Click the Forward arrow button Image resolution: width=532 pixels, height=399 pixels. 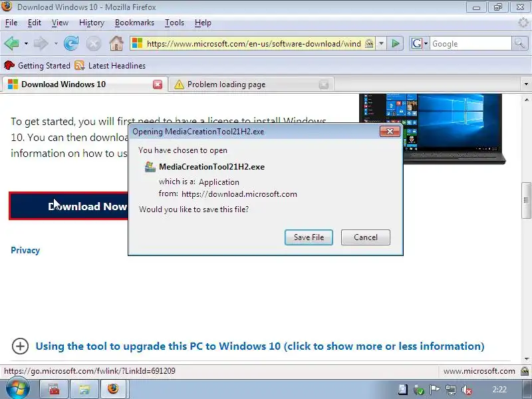(x=41, y=44)
